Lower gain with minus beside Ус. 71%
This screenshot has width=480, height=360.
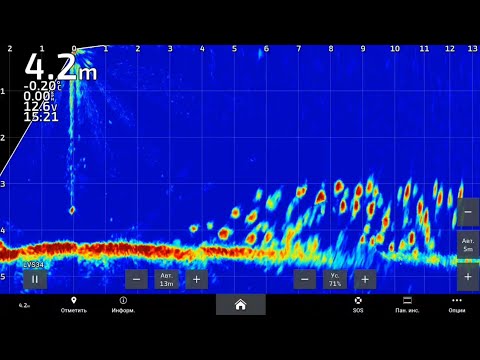point(305,279)
